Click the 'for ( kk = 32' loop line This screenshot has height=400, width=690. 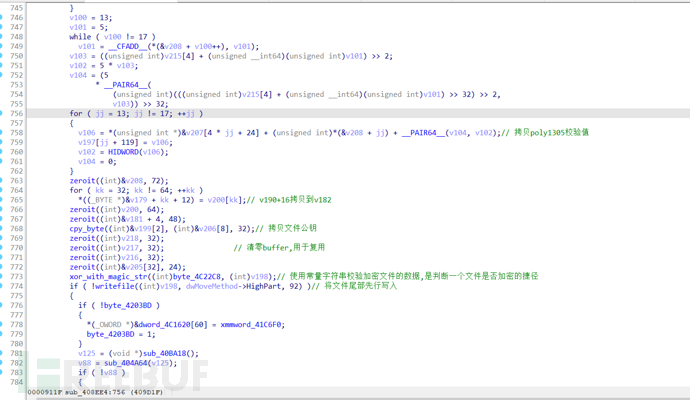point(136,190)
